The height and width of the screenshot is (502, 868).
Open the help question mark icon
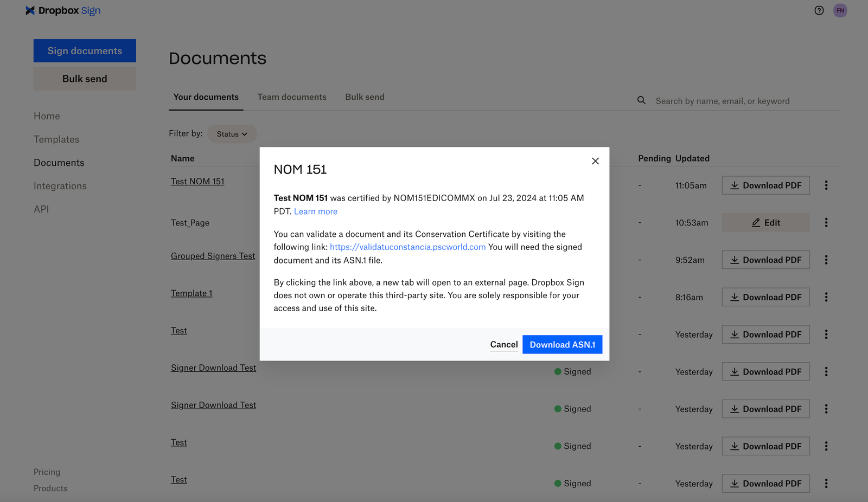[x=819, y=10]
